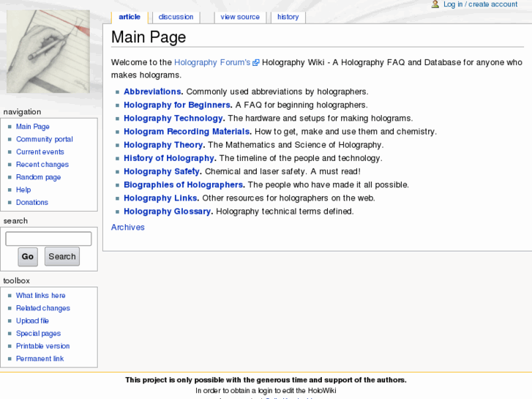Open the Holography Links page
The width and height of the screenshot is (532, 399).
coord(160,198)
